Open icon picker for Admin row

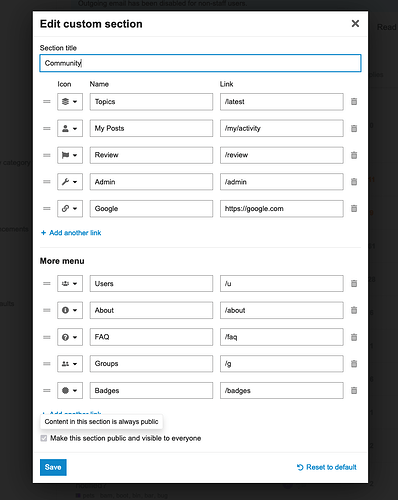[70, 182]
